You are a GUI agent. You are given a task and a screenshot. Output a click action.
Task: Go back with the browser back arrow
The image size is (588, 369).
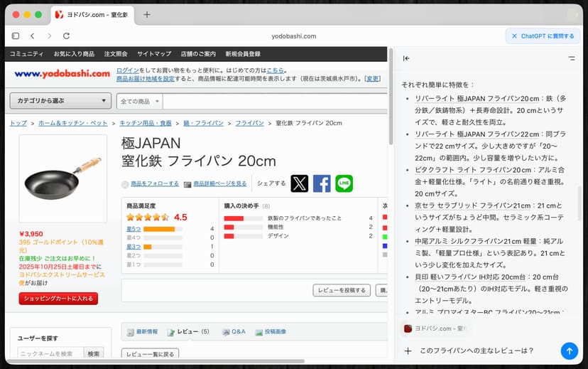[33, 36]
